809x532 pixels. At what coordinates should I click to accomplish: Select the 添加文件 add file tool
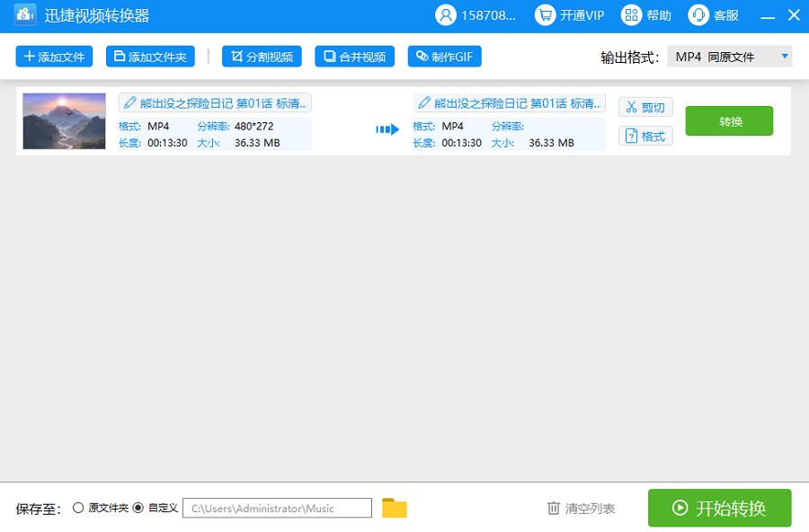[54, 56]
